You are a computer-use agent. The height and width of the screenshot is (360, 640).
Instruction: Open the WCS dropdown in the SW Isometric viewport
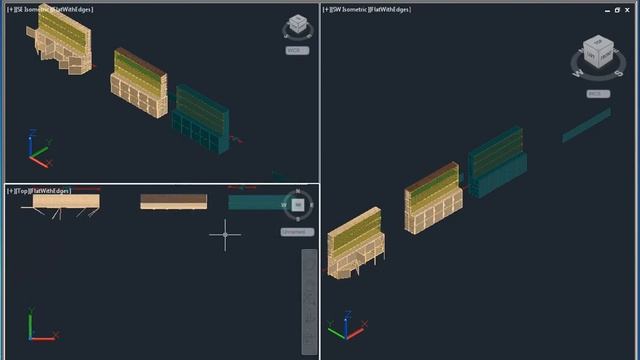click(x=598, y=94)
